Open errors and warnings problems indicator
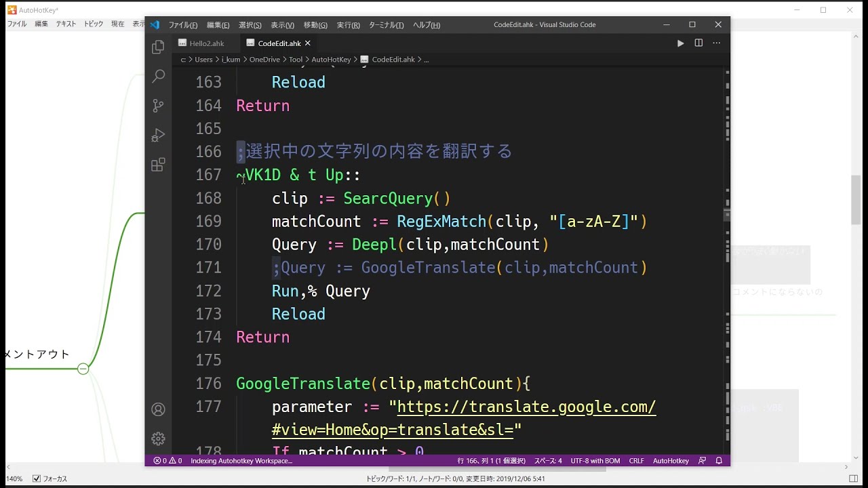 tap(167, 461)
